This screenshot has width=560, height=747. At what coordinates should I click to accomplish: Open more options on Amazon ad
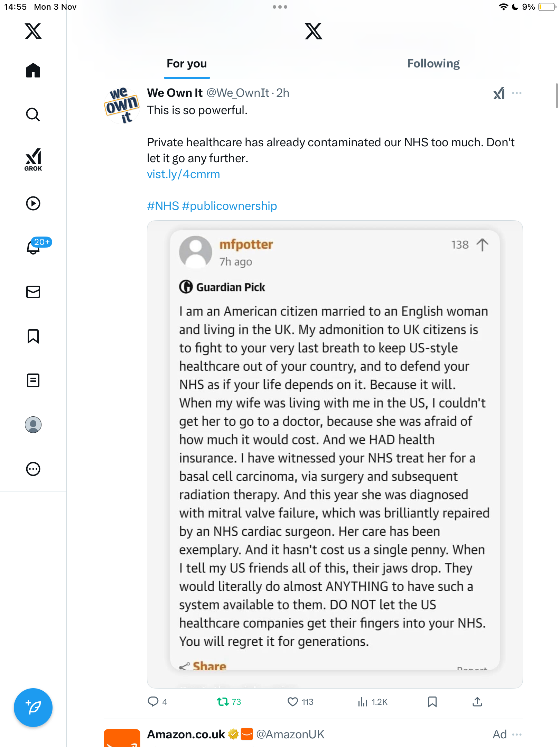(x=517, y=734)
